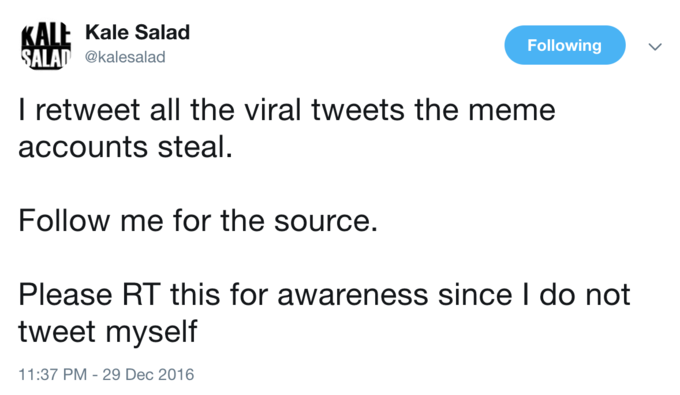Expand the tweet options chevron

pos(655,46)
